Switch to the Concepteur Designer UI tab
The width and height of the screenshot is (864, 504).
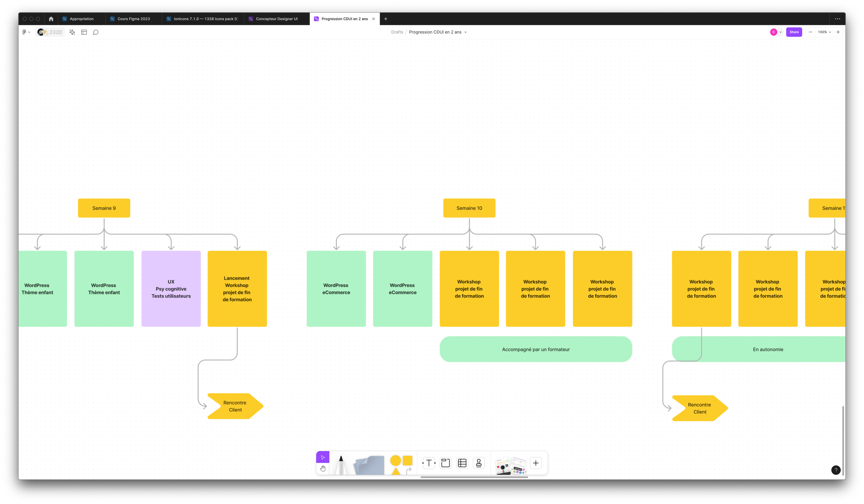pos(276,19)
